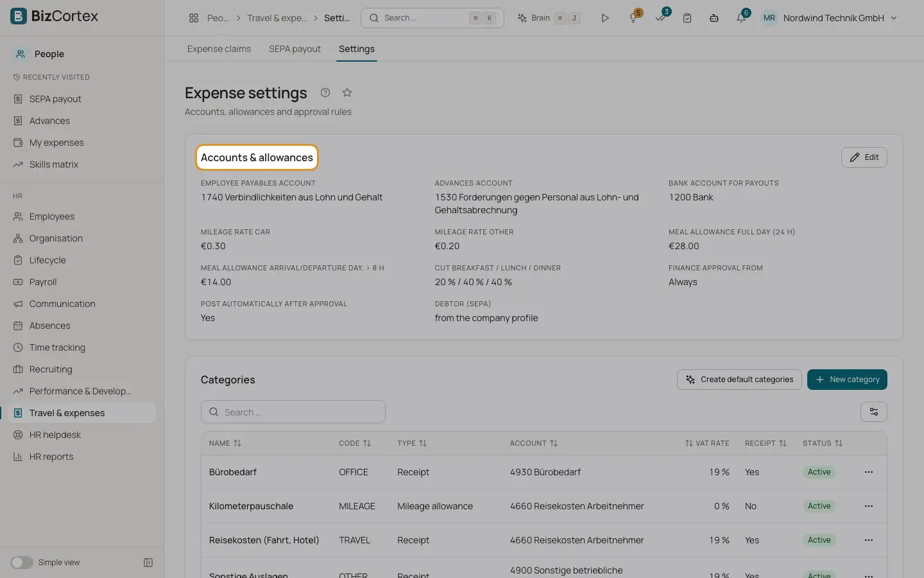The height and width of the screenshot is (578, 924).
Task: Open the notifications bell
Action: [x=741, y=18]
